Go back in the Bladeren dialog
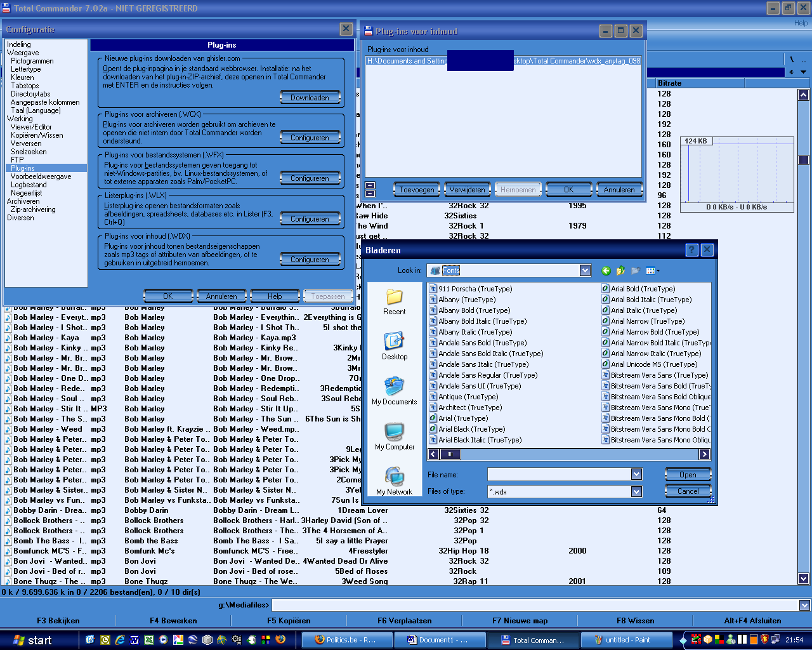 coord(606,270)
